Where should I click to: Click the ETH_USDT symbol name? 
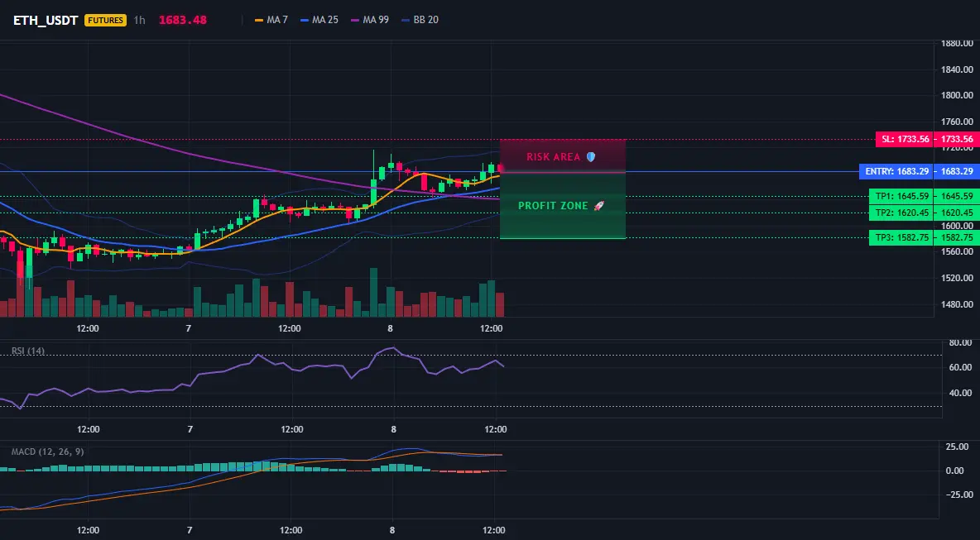click(46, 20)
